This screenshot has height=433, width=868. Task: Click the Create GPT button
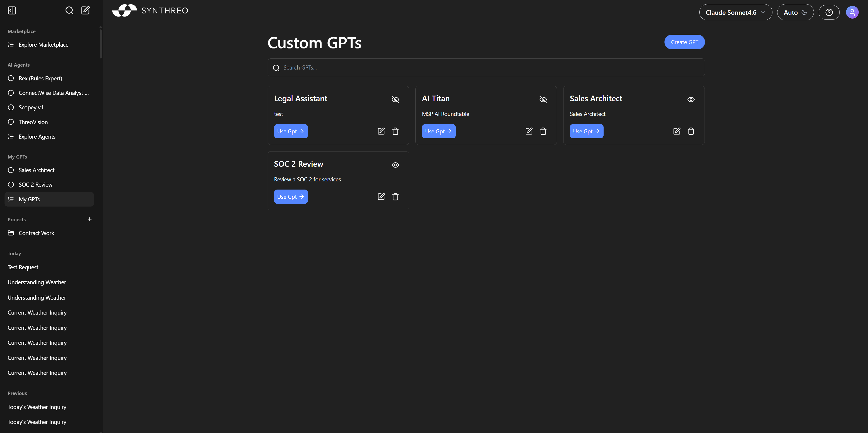click(x=684, y=42)
